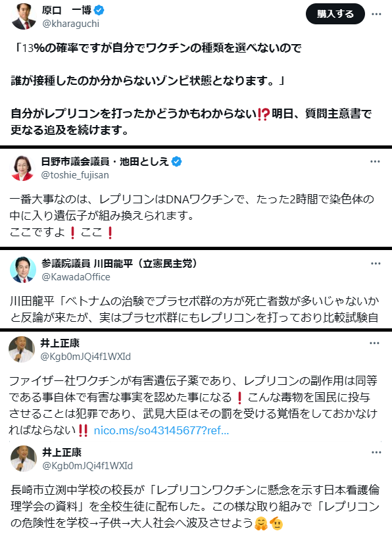The image size is (392, 533).
Task: Click the @KawadaOffice handle
Action: coord(76,277)
